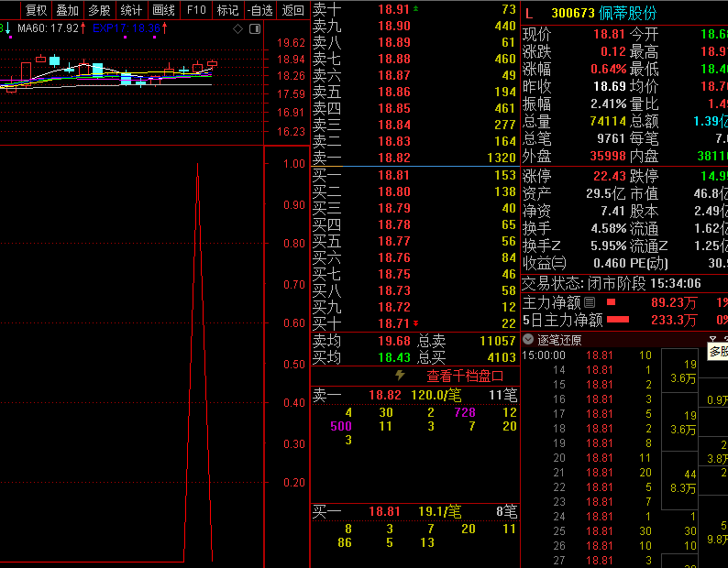This screenshot has width=728, height=568.
Task: Click the list icon next to 主力净额
Action: (590, 302)
